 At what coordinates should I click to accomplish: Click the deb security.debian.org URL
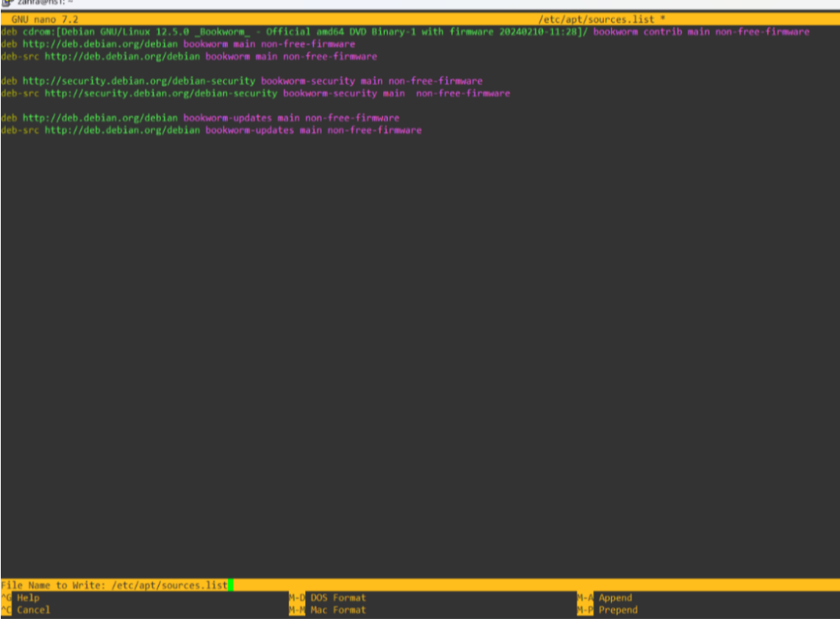tap(139, 81)
